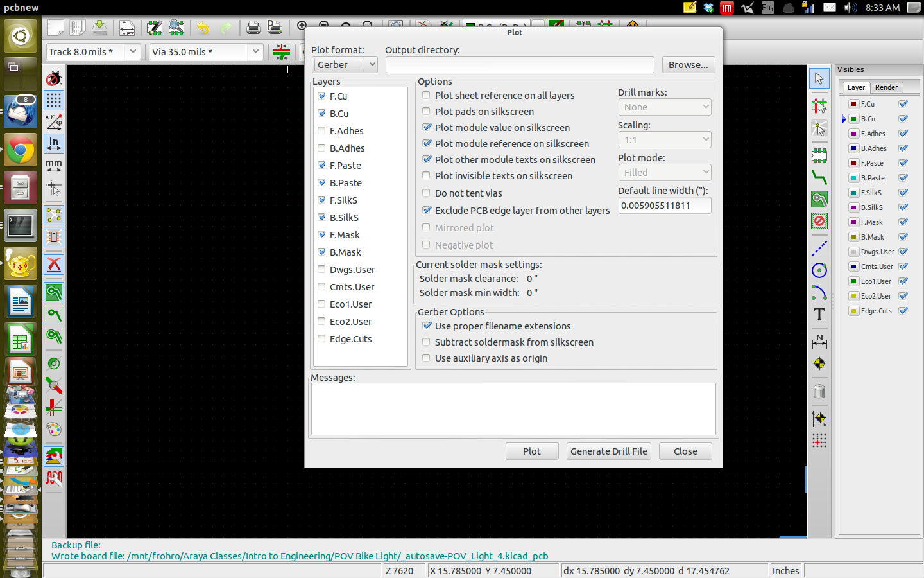Click the undo arrow in toolbar

(x=203, y=28)
